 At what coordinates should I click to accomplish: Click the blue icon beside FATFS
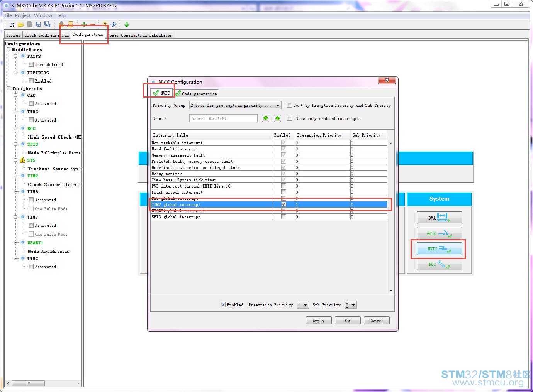pyautogui.click(x=23, y=56)
